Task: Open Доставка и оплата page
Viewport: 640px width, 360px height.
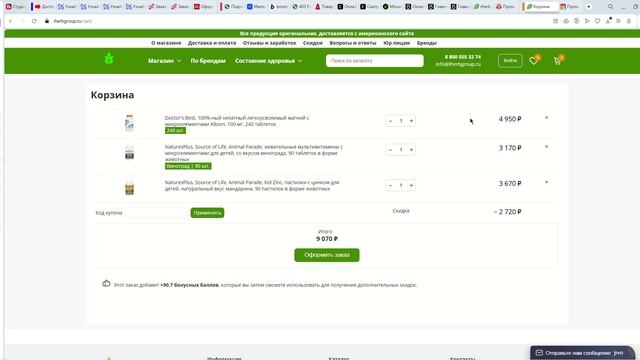Action: pyautogui.click(x=212, y=43)
